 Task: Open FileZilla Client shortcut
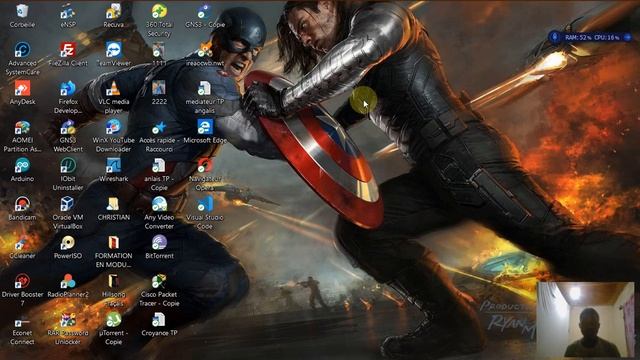click(x=68, y=50)
